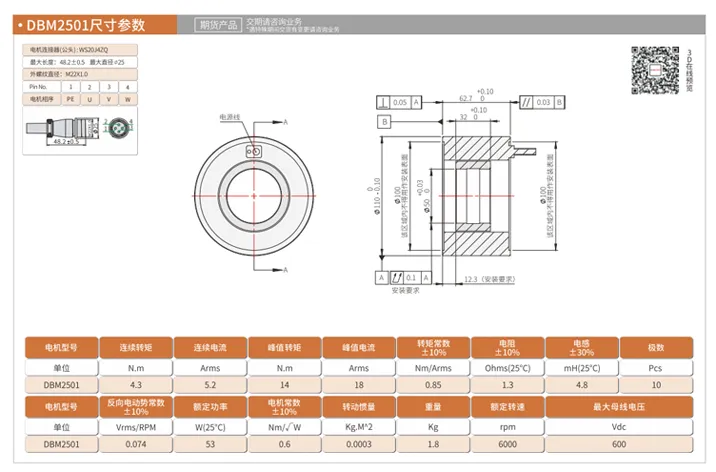Viewport: 716px width, 472px height.
Task: Click the connector pin layout diagram
Action: click(119, 126)
